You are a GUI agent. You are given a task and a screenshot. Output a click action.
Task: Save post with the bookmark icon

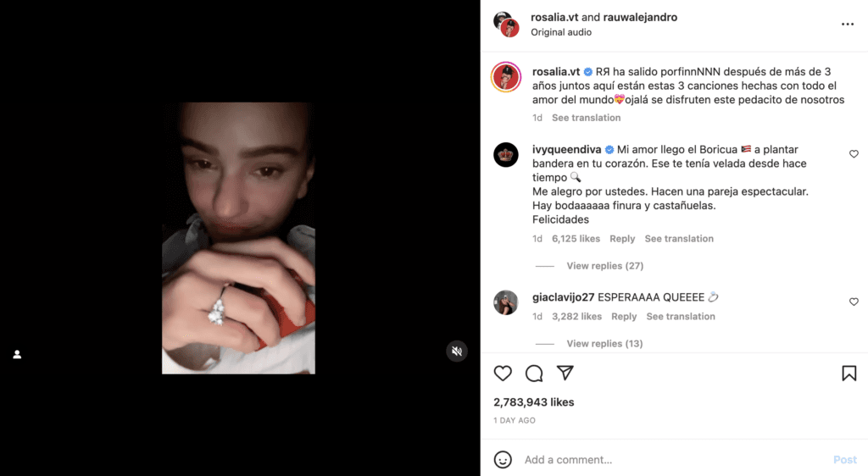pos(849,374)
